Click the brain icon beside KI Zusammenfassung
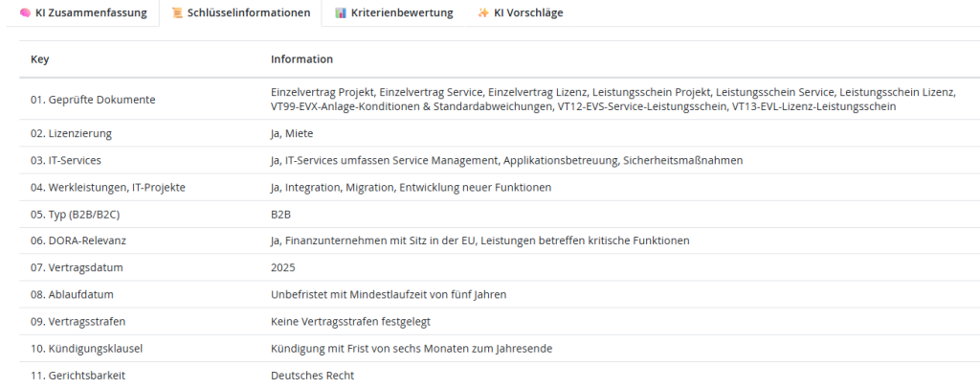Screen dimensions: 980x389 pos(26,13)
